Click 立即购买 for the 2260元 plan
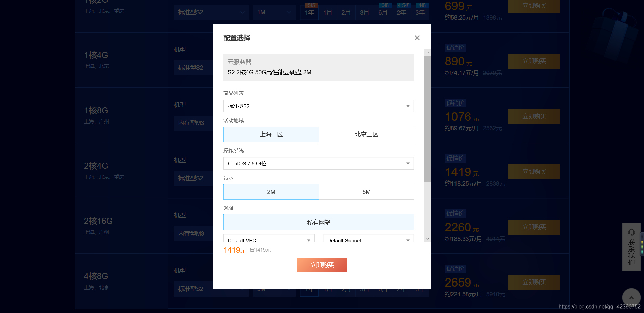The width and height of the screenshot is (644, 313). [x=534, y=227]
